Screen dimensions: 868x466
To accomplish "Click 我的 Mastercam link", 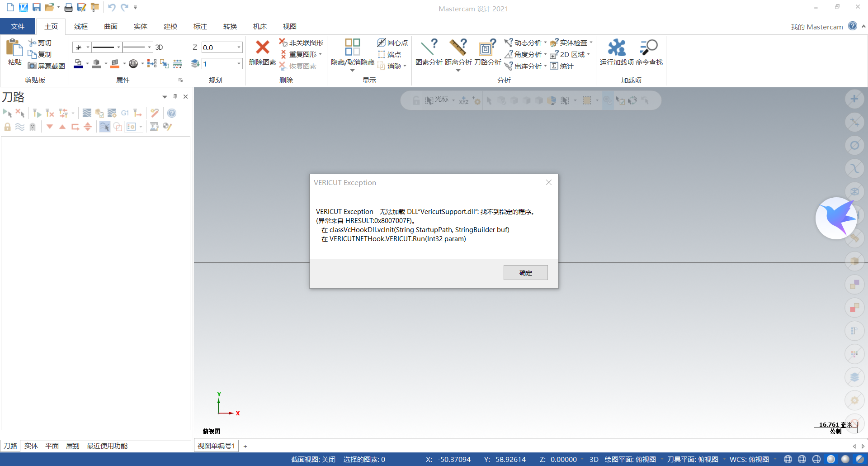I will click(x=817, y=27).
